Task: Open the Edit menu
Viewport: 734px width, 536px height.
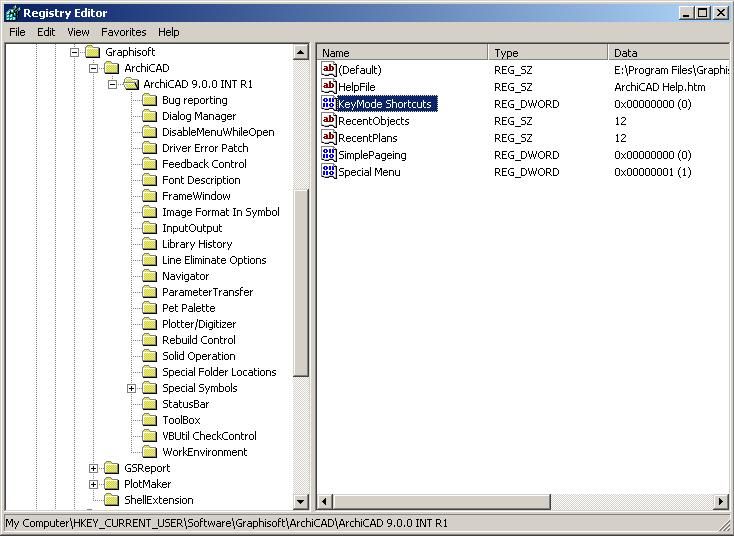Action: (46, 32)
